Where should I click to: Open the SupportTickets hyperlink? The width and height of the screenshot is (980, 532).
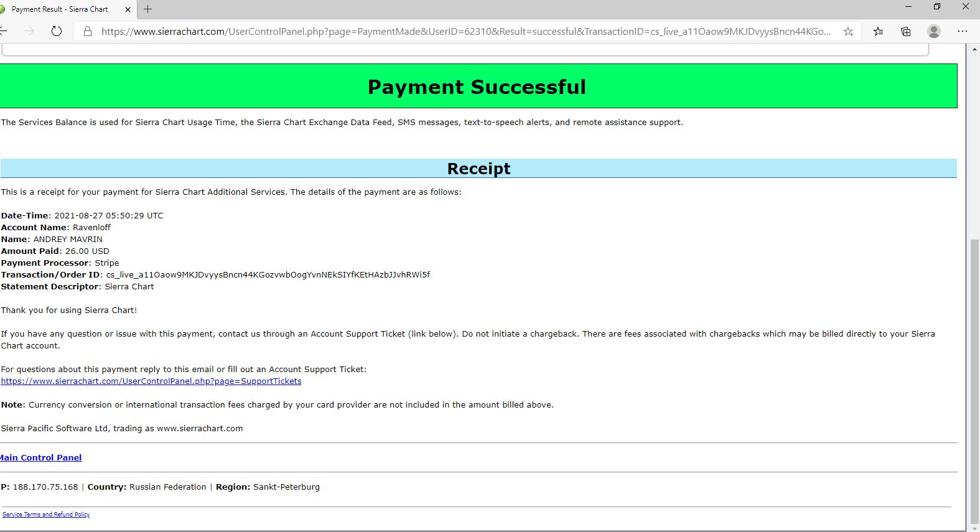pyautogui.click(x=151, y=381)
